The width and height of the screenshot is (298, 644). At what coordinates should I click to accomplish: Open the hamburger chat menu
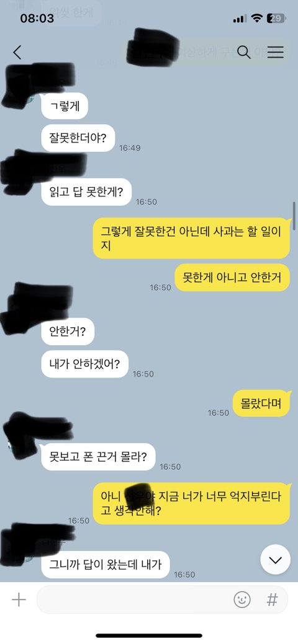[276, 52]
